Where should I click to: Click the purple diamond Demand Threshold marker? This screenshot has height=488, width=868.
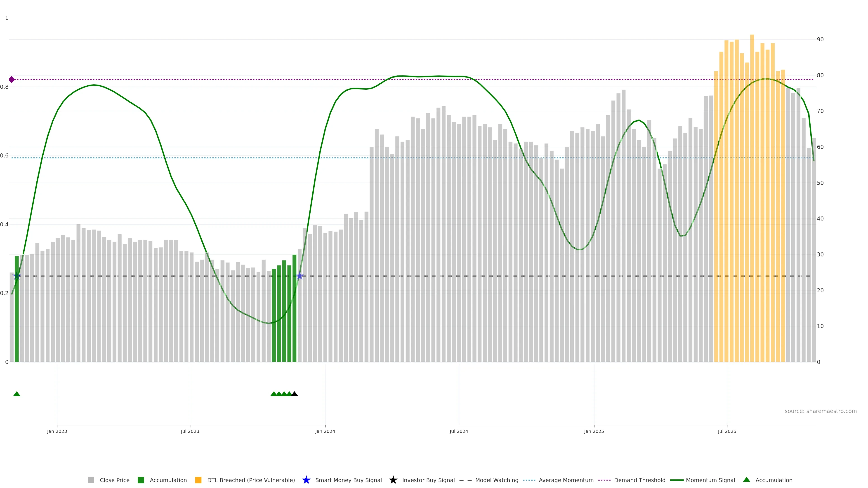12,80
